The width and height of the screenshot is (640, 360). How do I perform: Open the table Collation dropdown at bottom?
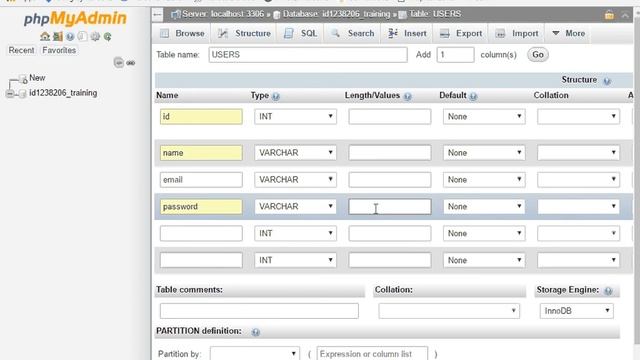[x=449, y=311]
